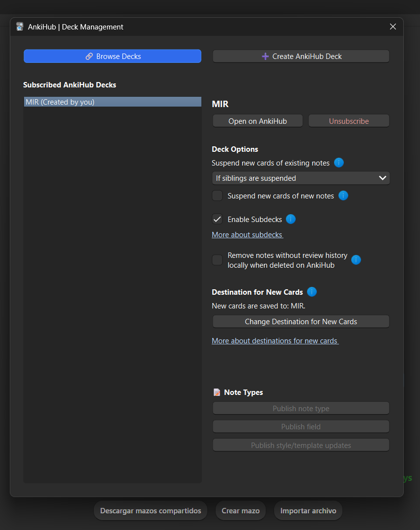
Task: Select MIR (Created by you) deck
Action: [112, 102]
